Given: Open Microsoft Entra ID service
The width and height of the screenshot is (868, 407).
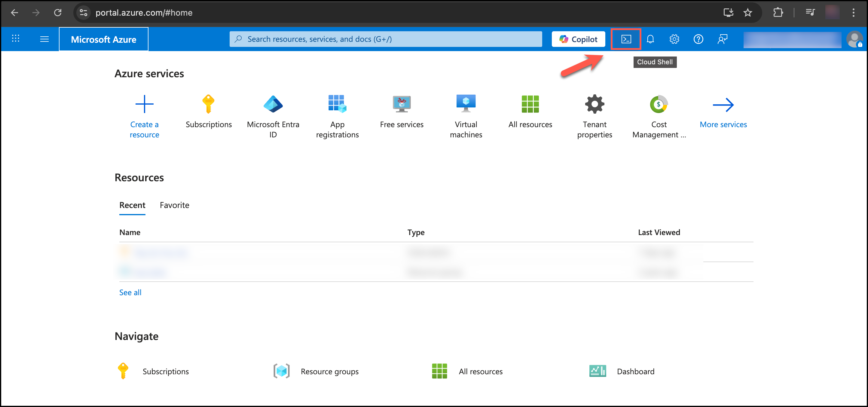Looking at the screenshot, I should point(273,104).
